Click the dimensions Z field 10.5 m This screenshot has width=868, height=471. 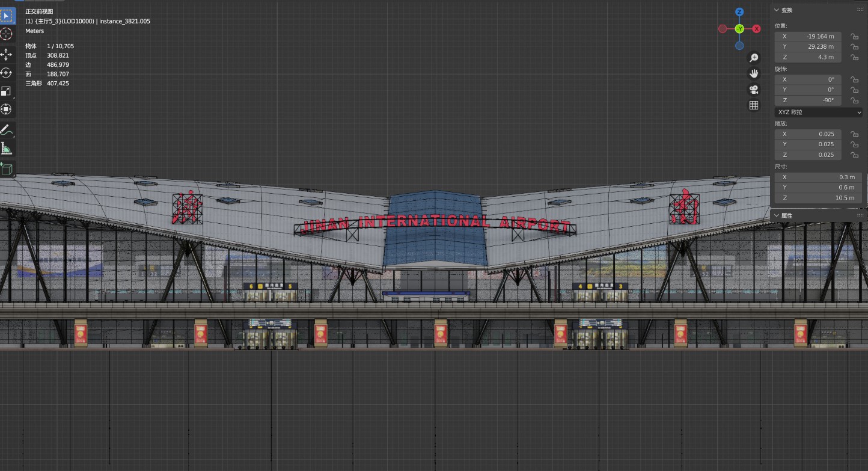tap(818, 198)
